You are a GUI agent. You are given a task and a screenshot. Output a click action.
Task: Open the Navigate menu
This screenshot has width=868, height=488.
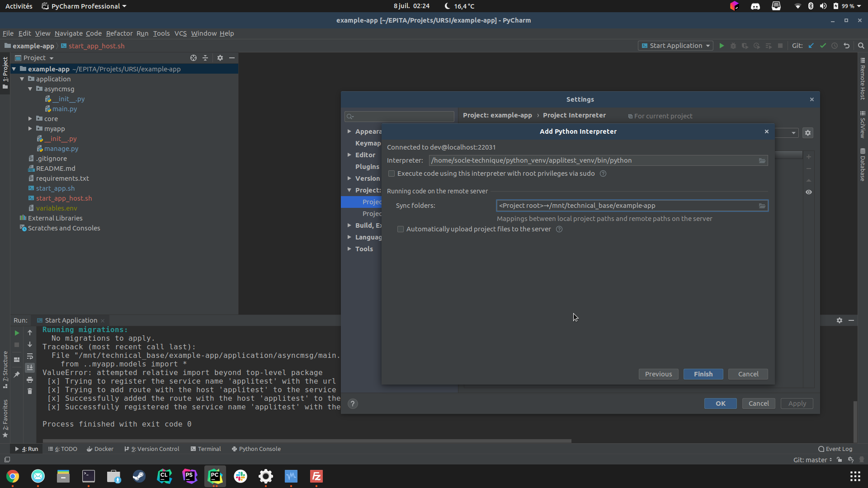coord(69,33)
